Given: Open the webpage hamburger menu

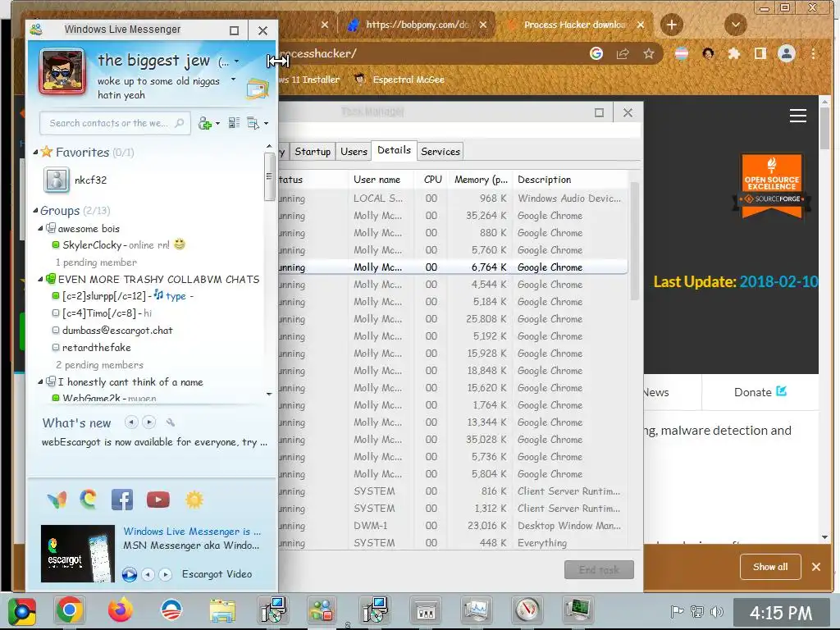Looking at the screenshot, I should tap(797, 116).
